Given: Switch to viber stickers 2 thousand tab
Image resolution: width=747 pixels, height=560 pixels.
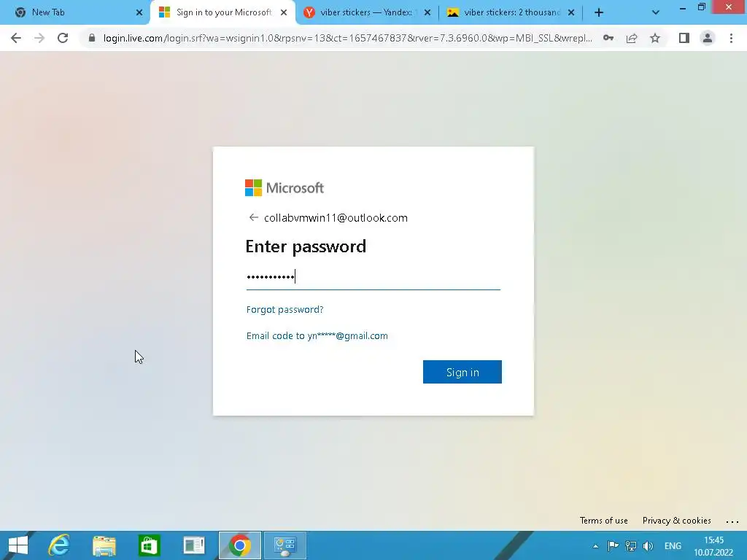Looking at the screenshot, I should [512, 12].
